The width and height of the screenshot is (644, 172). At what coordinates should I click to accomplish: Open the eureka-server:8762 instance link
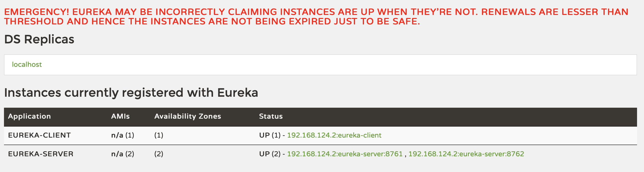466,154
